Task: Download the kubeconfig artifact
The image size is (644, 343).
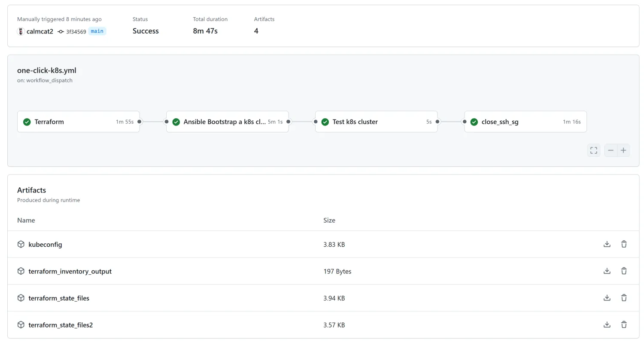Action: click(607, 244)
